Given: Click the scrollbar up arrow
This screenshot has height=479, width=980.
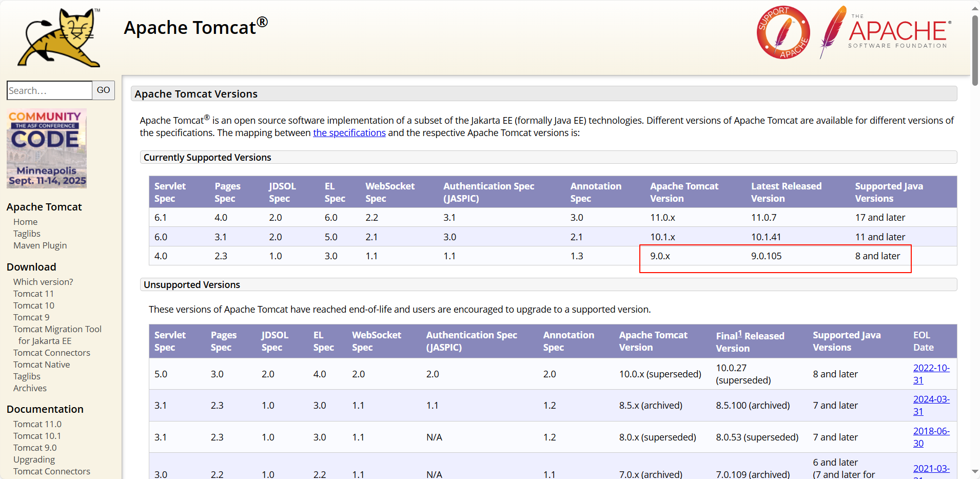Looking at the screenshot, I should 975,8.
